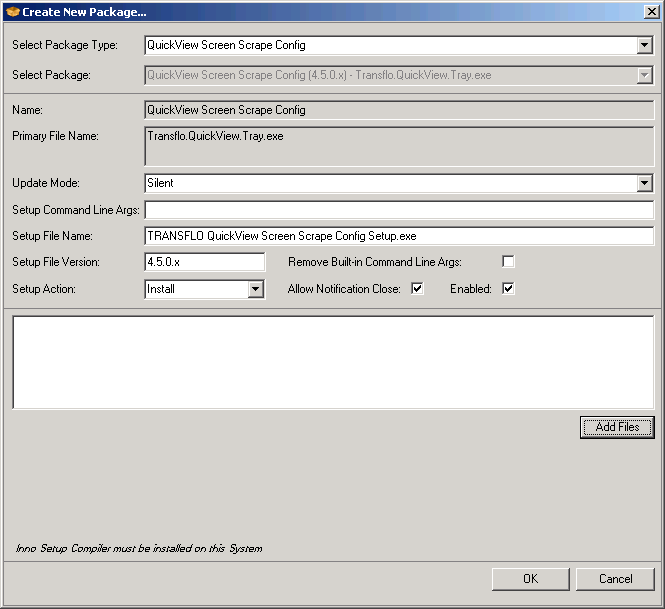The width and height of the screenshot is (665, 609).
Task: Click into the Setup File Name field
Action: 399,236
